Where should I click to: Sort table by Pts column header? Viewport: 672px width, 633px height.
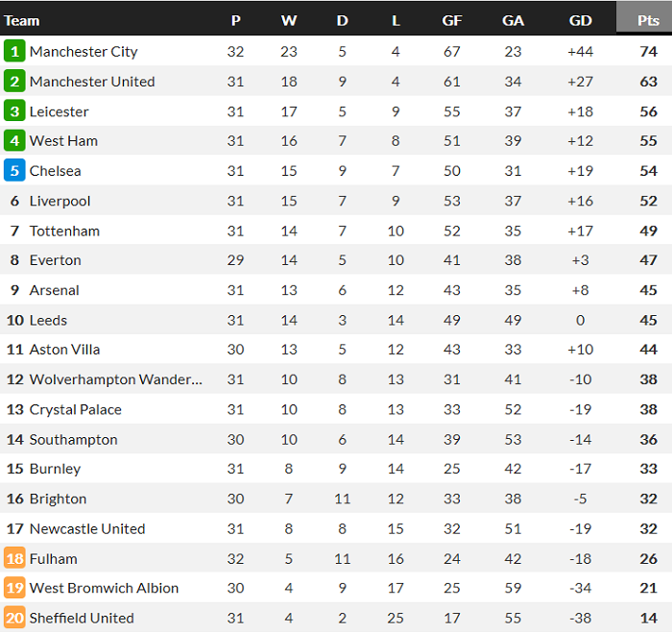pos(648,20)
